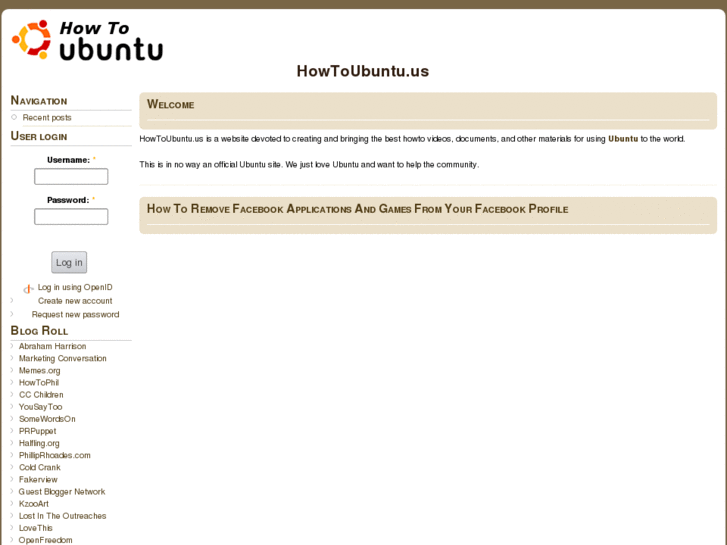Visit Guest Blogger Network link

62,491
